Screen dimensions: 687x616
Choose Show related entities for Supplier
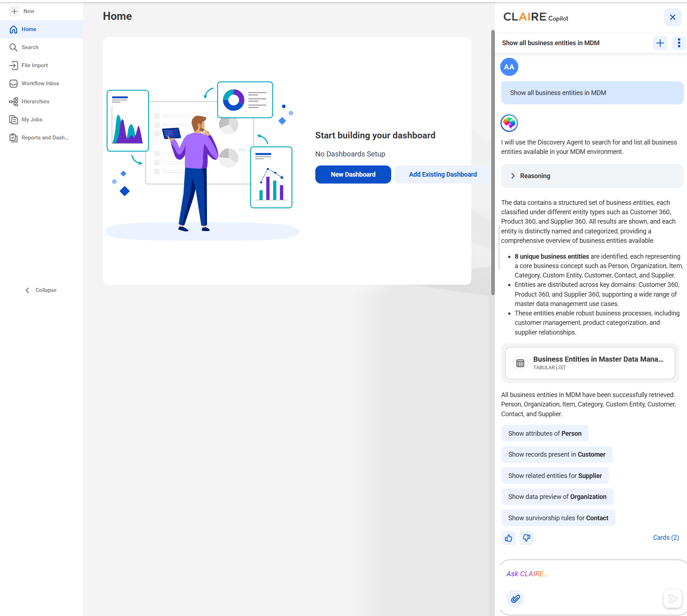[555, 476]
